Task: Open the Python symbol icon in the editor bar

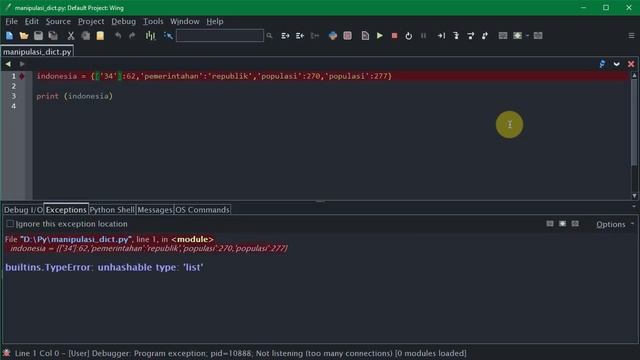Action: click(602, 64)
